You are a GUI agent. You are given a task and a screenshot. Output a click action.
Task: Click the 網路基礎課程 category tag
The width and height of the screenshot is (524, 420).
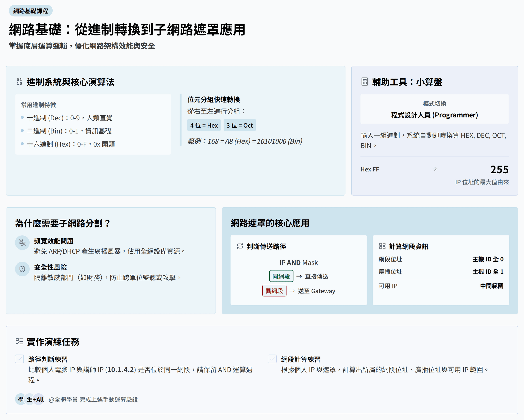pyautogui.click(x=31, y=11)
